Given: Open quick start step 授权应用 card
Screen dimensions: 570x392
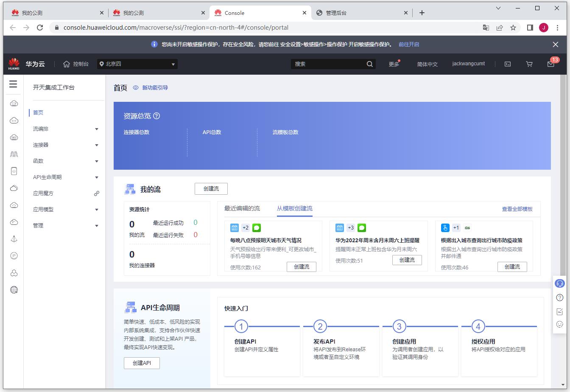Looking at the screenshot, I should tap(499, 350).
